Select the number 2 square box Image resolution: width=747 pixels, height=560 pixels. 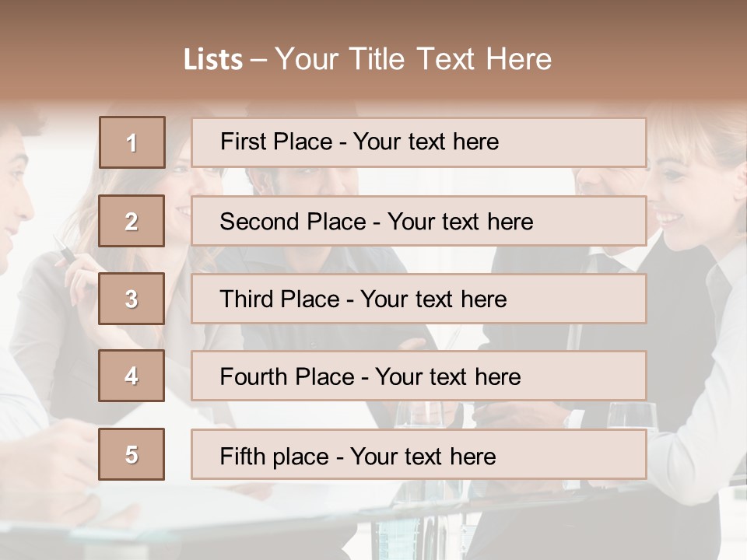coord(132,221)
